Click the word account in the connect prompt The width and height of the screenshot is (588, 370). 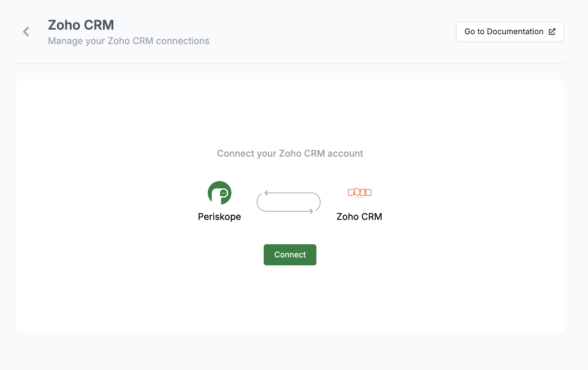point(345,153)
